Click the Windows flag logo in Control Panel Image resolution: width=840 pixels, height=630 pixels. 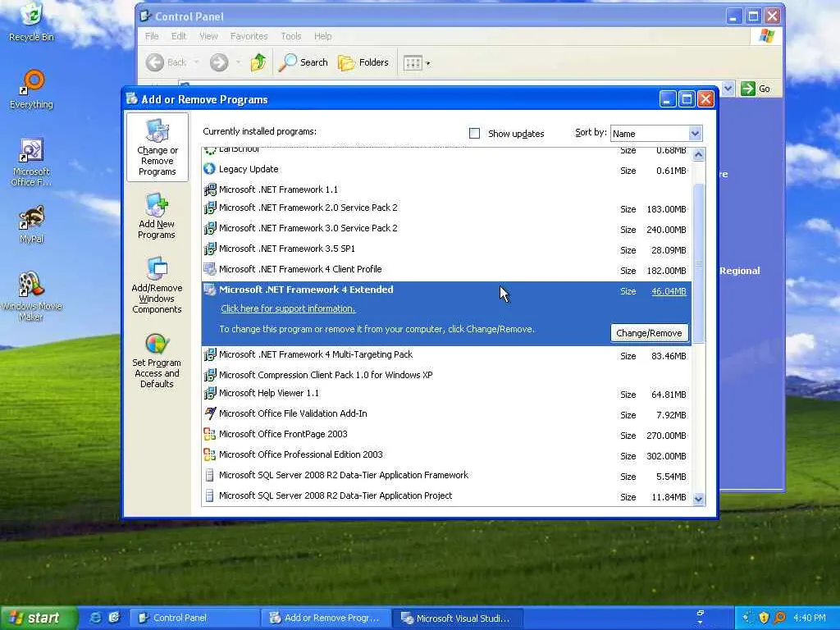pyautogui.click(x=766, y=36)
